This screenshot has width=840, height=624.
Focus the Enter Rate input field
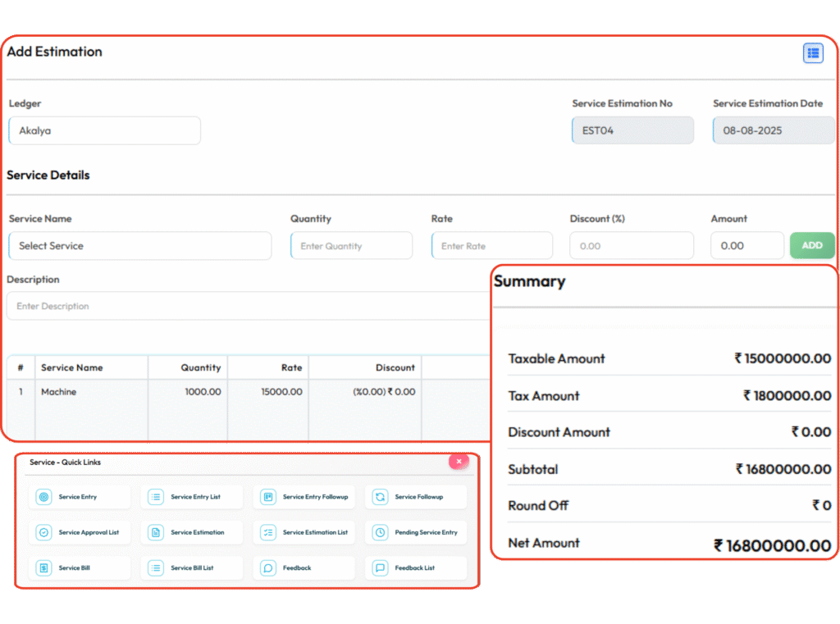pyautogui.click(x=491, y=246)
